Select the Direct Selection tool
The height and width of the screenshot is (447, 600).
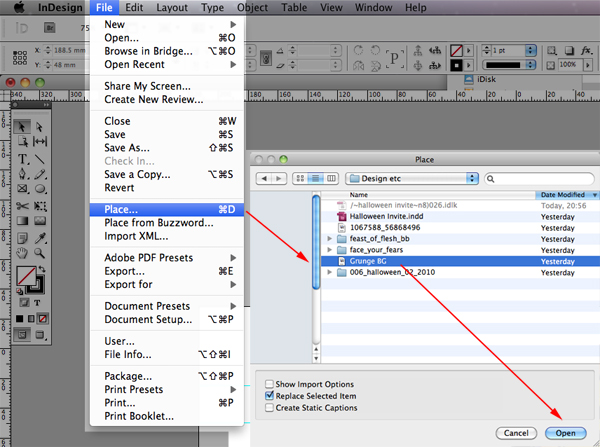click(39, 126)
